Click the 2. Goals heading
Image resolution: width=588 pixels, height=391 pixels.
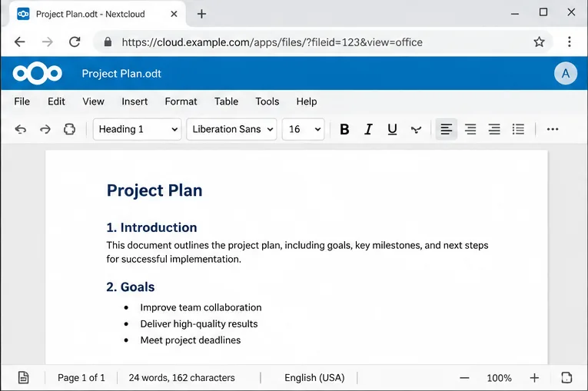(x=131, y=287)
